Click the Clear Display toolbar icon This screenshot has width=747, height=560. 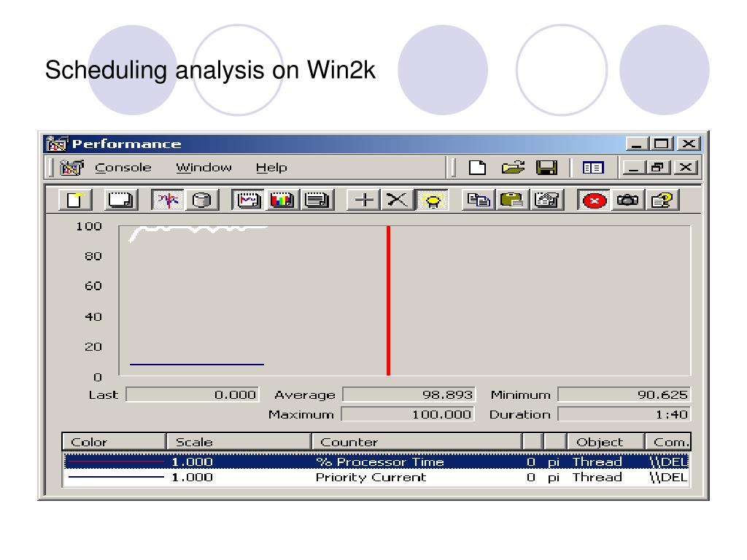coord(121,200)
